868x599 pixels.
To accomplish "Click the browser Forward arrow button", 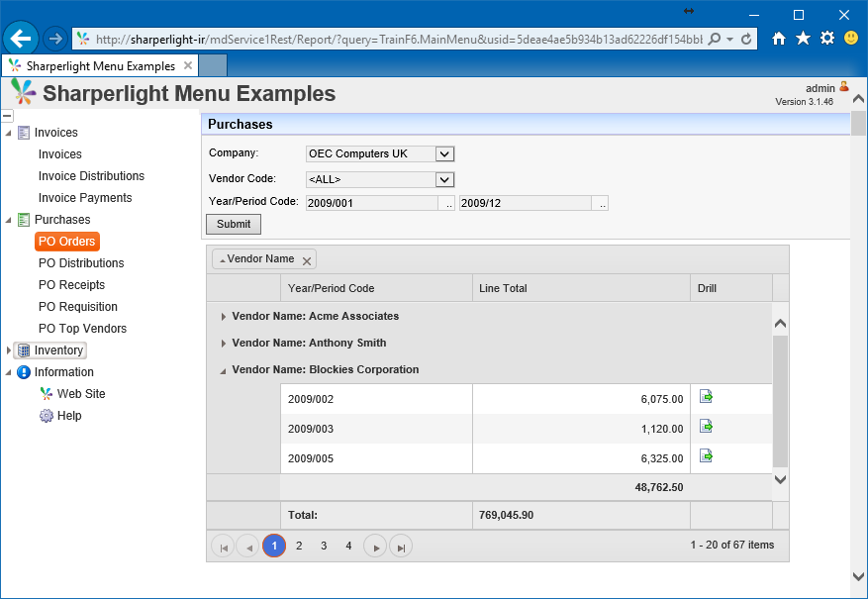I will pyautogui.click(x=55, y=39).
